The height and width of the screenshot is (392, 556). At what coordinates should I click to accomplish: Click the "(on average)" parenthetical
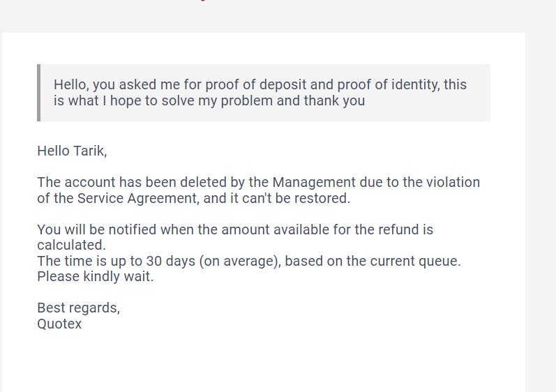click(239, 261)
